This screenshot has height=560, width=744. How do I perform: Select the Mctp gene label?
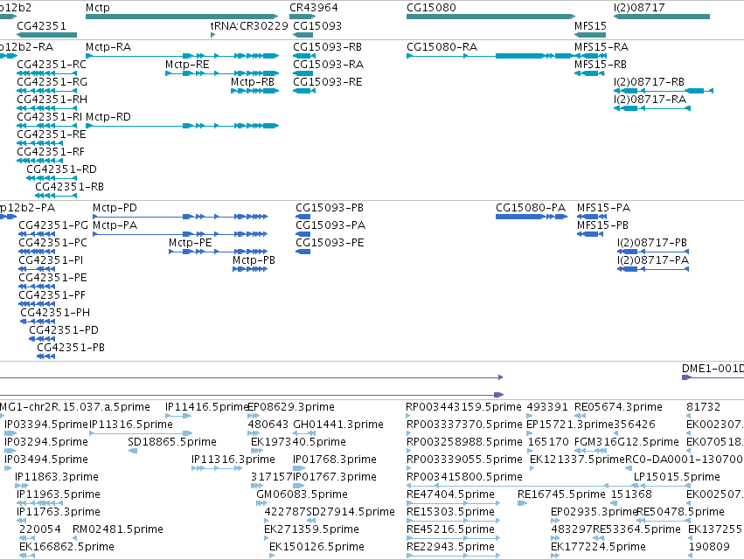click(x=98, y=8)
